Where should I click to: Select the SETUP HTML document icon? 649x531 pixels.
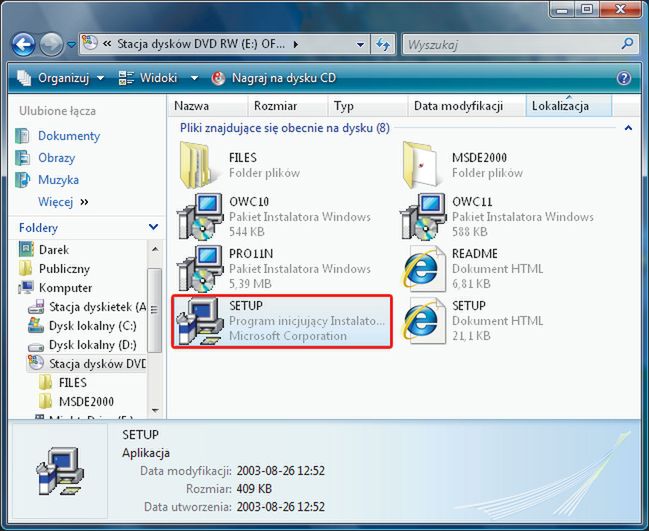423,321
